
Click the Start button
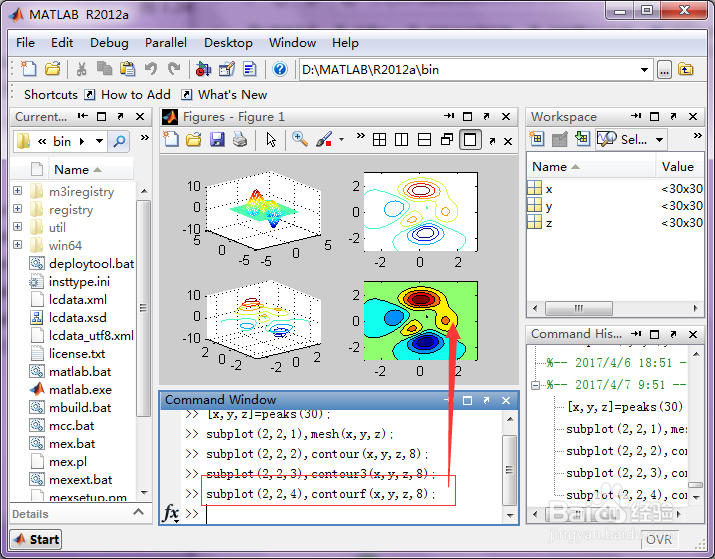point(36,539)
